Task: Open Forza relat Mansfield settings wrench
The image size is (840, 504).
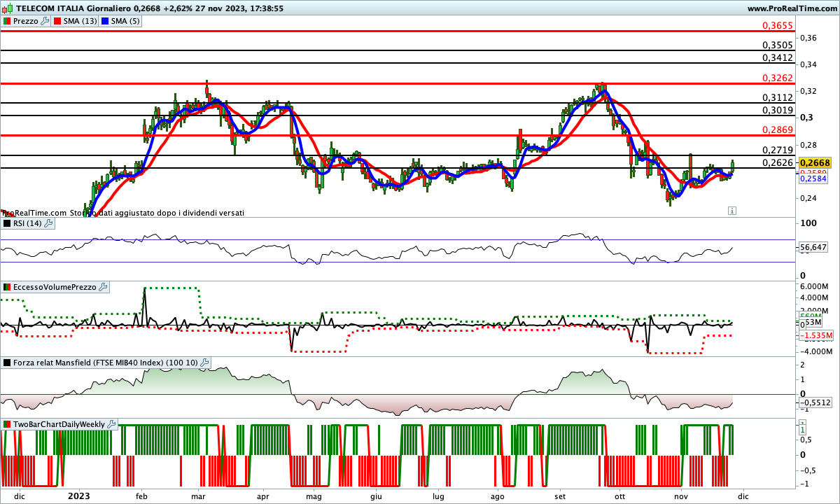Action: click(x=204, y=363)
